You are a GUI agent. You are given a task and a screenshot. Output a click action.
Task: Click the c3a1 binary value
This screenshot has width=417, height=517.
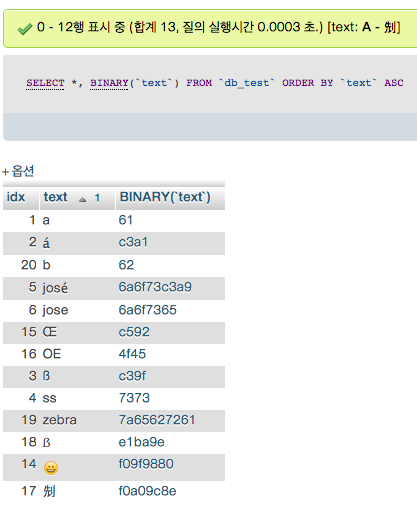(133, 242)
